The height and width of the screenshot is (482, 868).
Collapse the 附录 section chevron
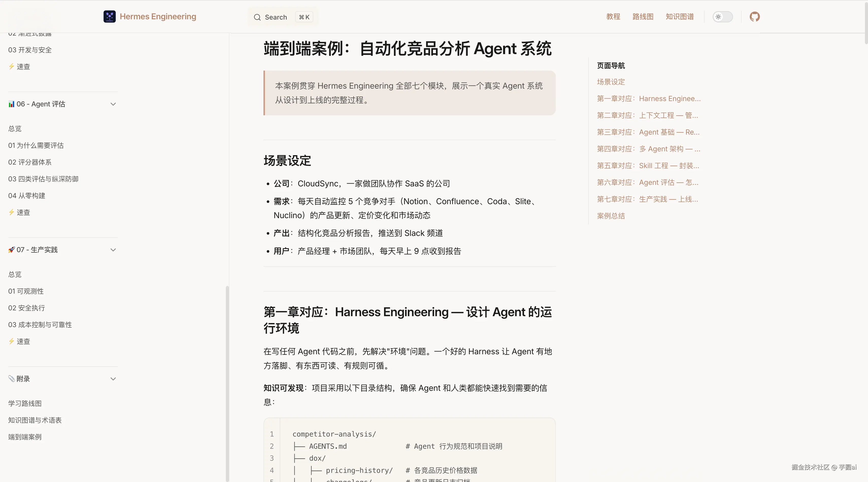click(113, 379)
